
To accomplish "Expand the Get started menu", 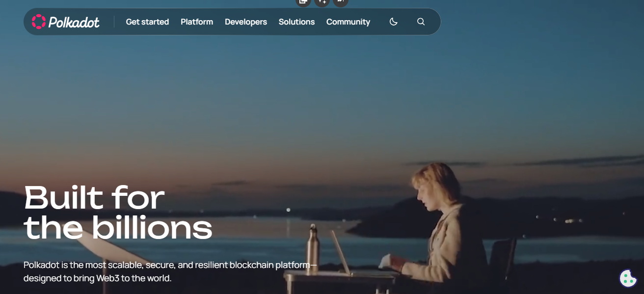I will click(147, 22).
